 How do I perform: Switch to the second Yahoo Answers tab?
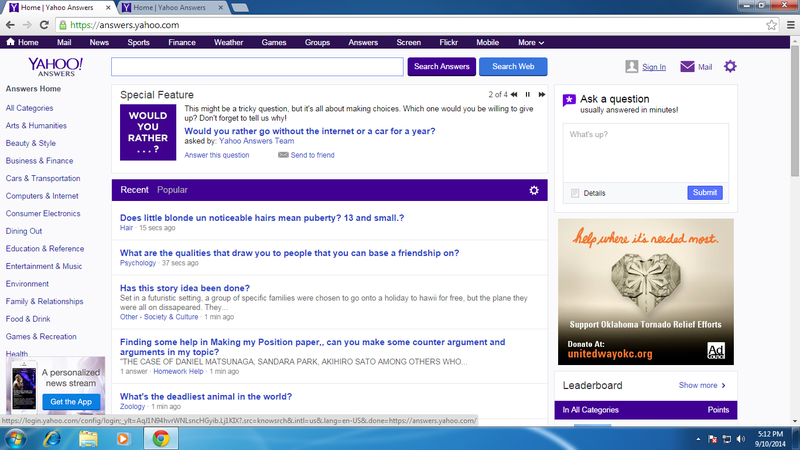click(170, 7)
